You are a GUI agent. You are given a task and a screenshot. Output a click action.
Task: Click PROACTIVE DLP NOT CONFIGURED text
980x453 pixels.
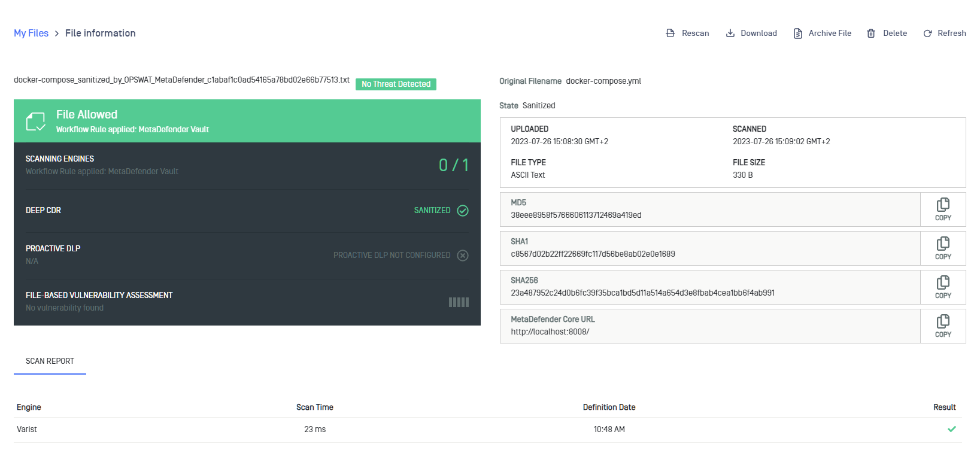392,256
